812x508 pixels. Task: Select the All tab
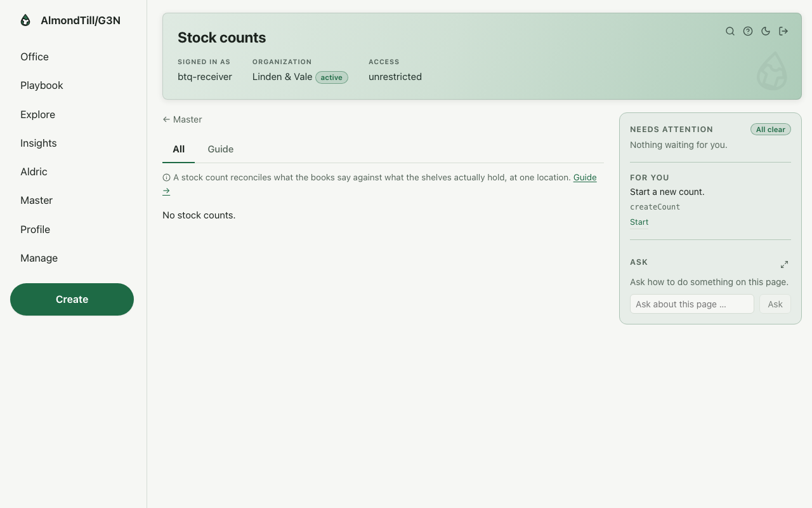point(178,149)
